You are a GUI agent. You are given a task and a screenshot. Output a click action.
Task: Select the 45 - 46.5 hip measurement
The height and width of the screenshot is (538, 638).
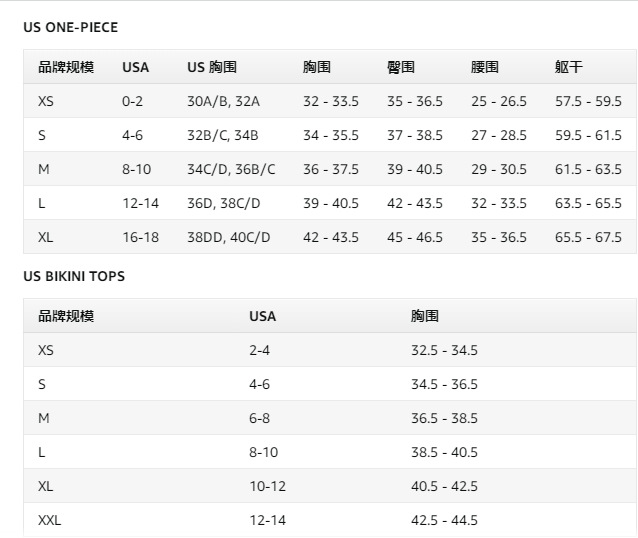pos(414,237)
